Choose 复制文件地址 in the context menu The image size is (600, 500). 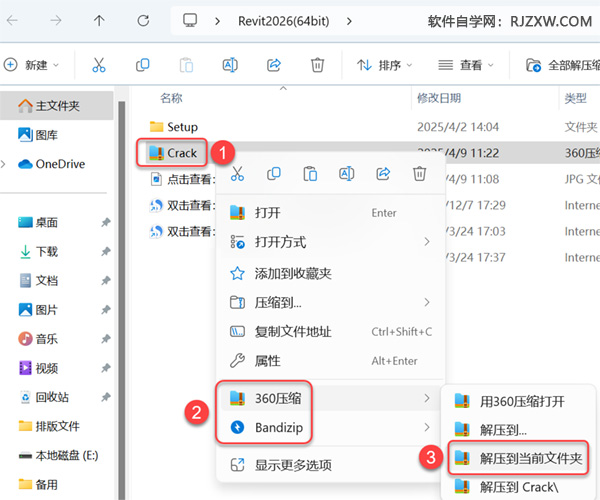pyautogui.click(x=330, y=332)
